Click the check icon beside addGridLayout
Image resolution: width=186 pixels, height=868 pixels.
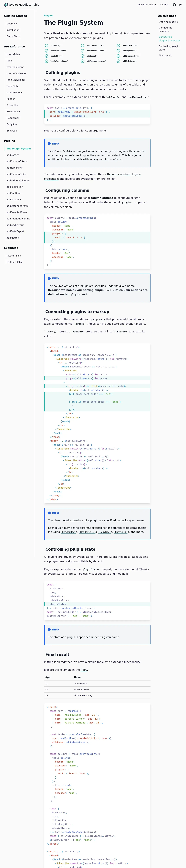click(x=118, y=61)
